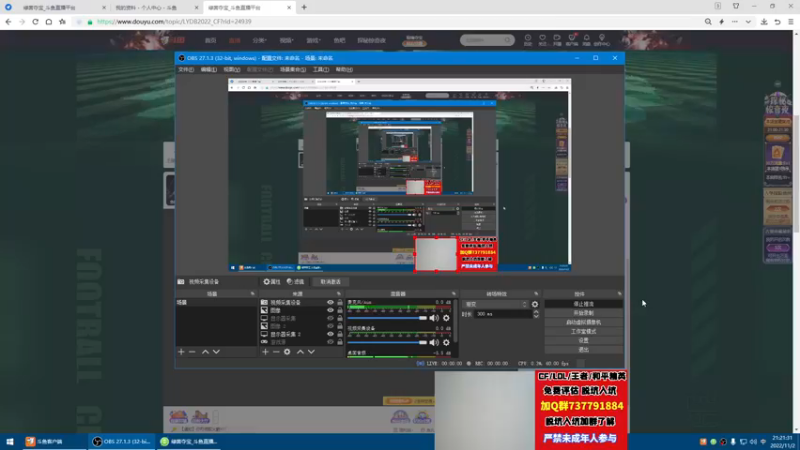Click Start Virtual Camera button
The width and height of the screenshot is (800, 450).
[583, 322]
